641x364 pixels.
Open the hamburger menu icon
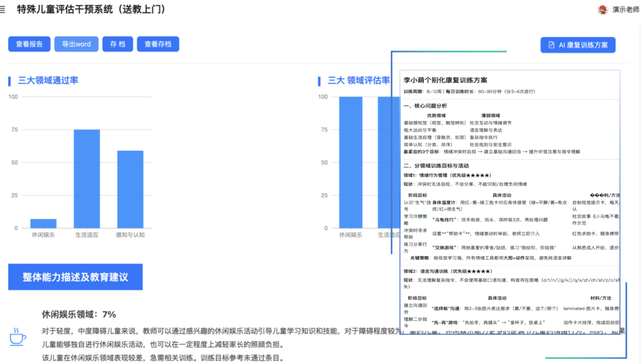[2, 9]
